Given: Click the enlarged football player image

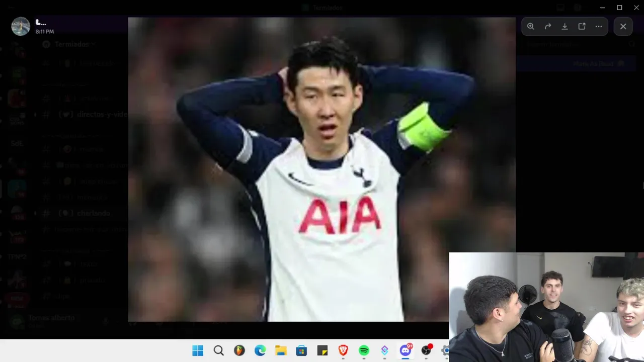Looking at the screenshot, I should [x=322, y=169].
